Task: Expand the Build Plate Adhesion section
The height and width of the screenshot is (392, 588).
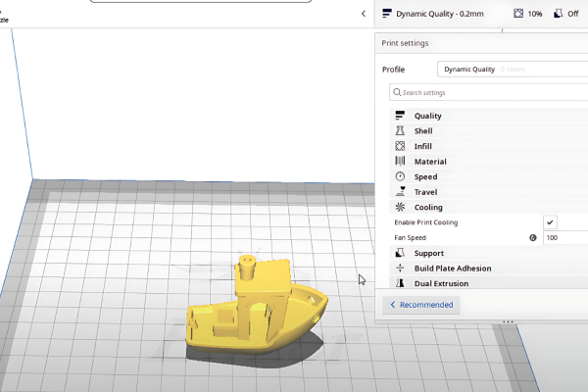Action: tap(453, 268)
